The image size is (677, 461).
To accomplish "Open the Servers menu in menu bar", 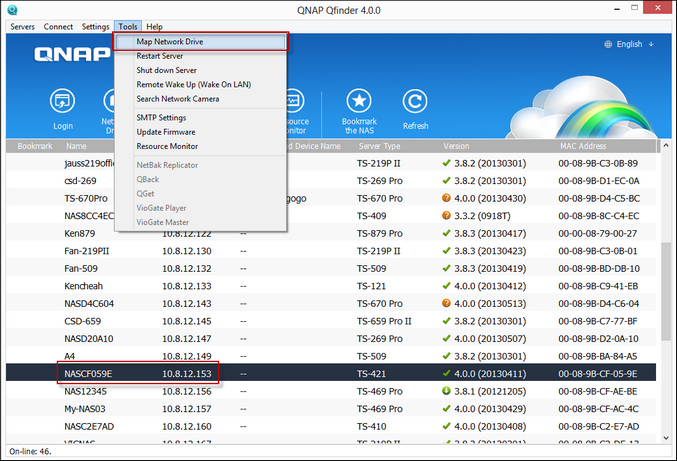I will pos(22,26).
